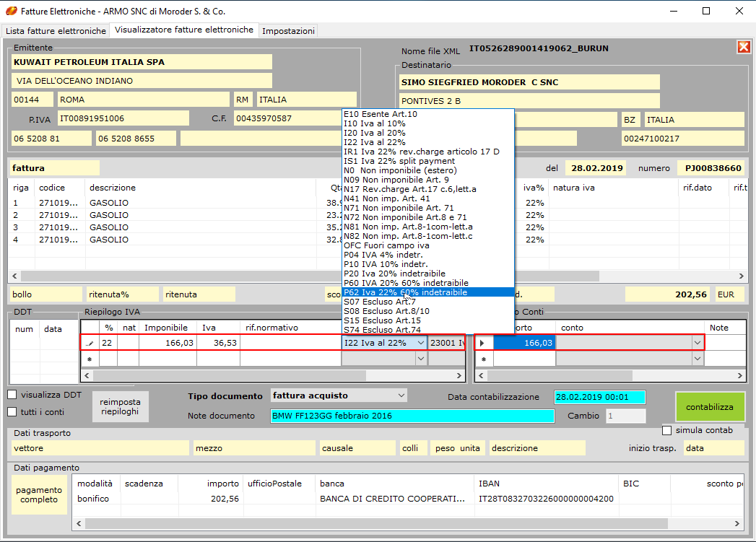The width and height of the screenshot is (756, 542).
Task: Enable the visualizza DDT checkbox
Action: coord(12,395)
